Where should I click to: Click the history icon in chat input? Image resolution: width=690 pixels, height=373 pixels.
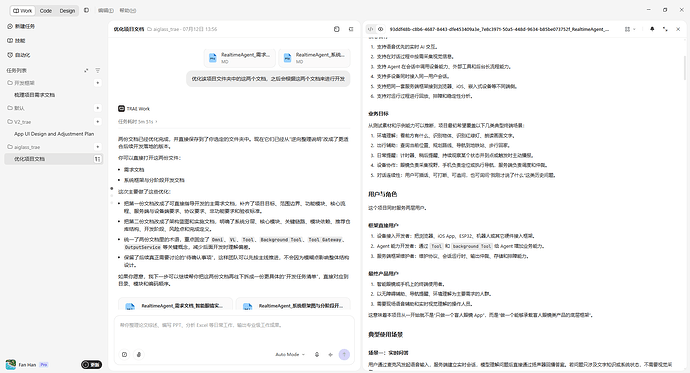click(125, 355)
